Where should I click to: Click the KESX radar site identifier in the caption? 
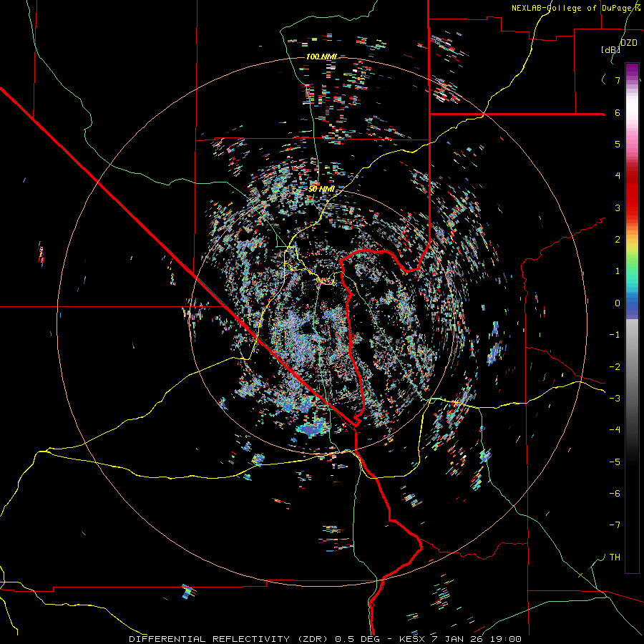pos(413,639)
